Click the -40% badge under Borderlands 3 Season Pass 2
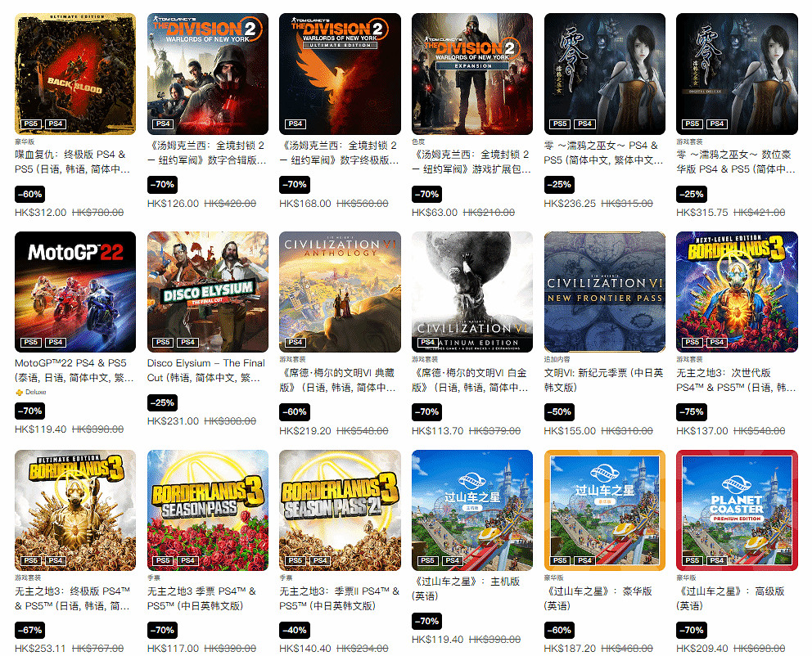 (295, 630)
